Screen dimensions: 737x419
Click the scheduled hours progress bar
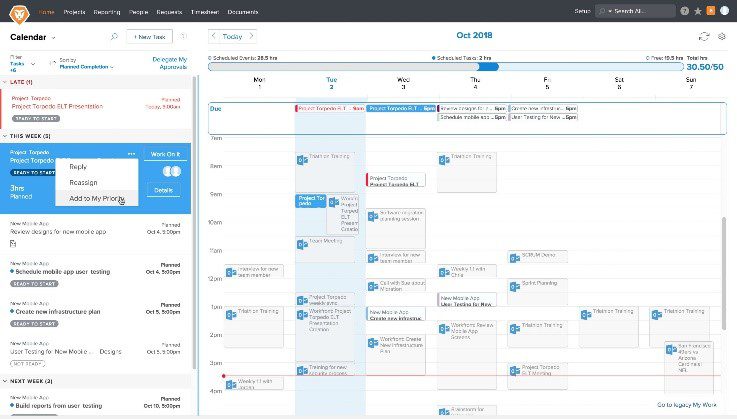(x=445, y=67)
